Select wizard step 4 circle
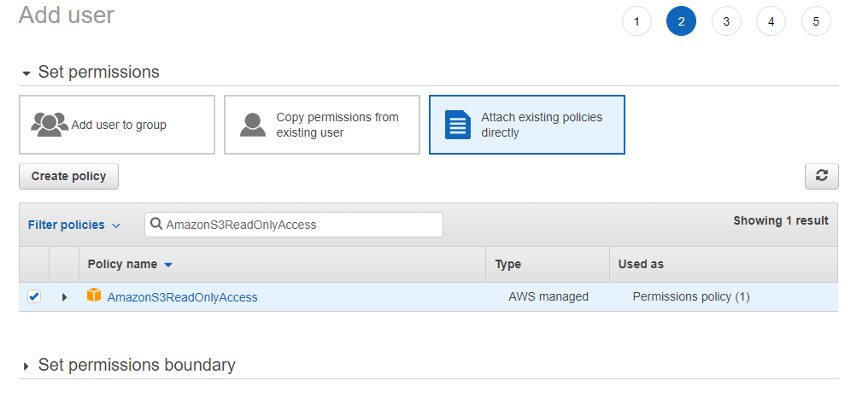 click(771, 22)
